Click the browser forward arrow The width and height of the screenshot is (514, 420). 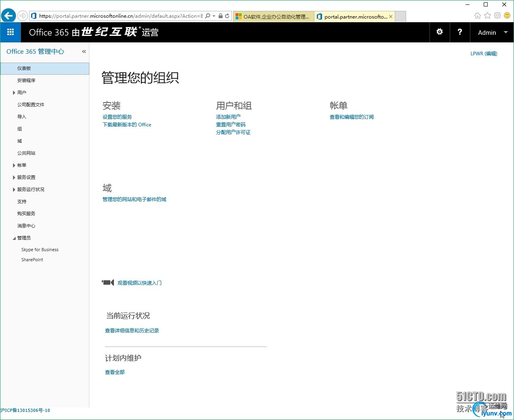pos(23,16)
